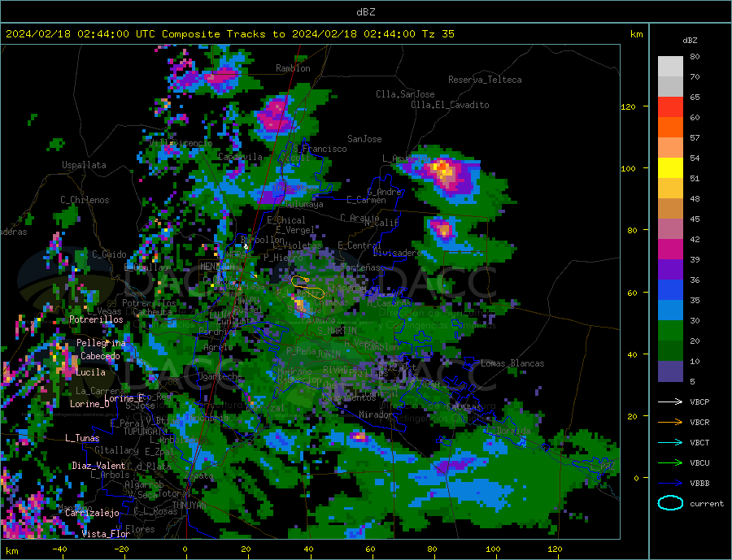
Task: Click the Cabecedo place label
Action: (100, 356)
